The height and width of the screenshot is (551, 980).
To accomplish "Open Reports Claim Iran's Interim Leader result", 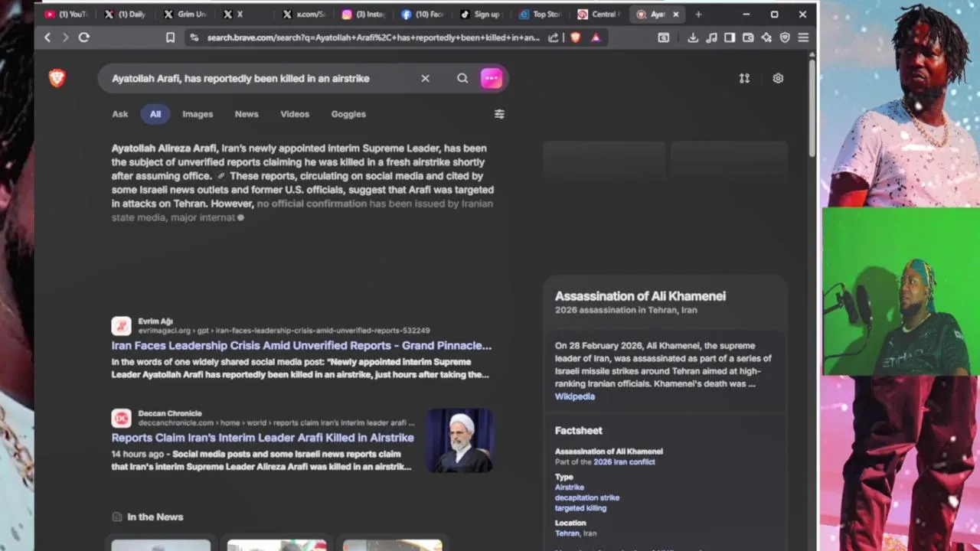I will pos(263,438).
